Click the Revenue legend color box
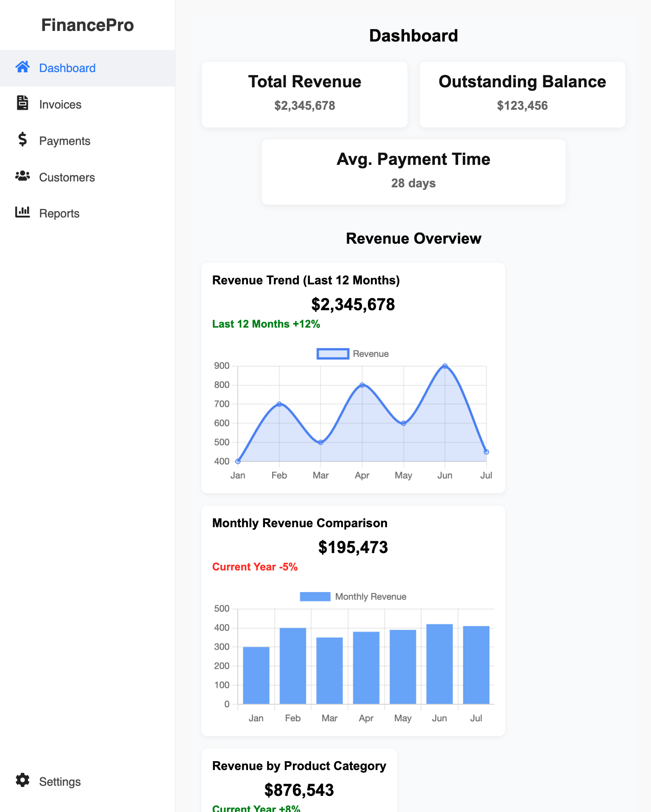The width and height of the screenshot is (651, 812). [333, 354]
